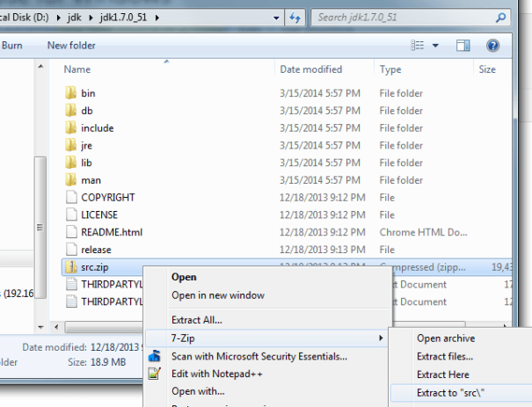Click the src.zip file name
Image resolution: width=532 pixels, height=407 pixels.
click(x=95, y=267)
